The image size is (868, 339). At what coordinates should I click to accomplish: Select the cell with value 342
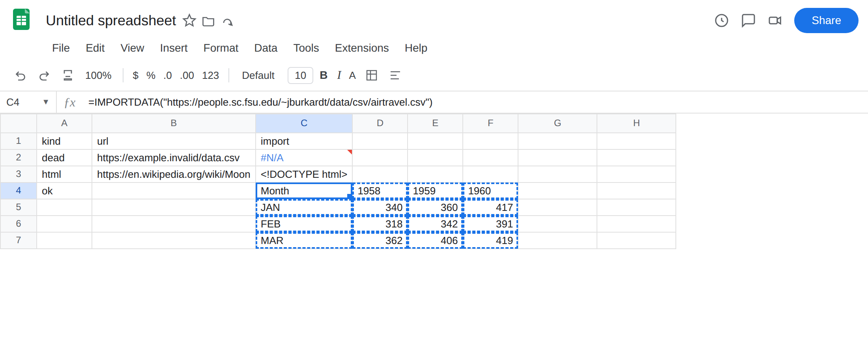435,224
